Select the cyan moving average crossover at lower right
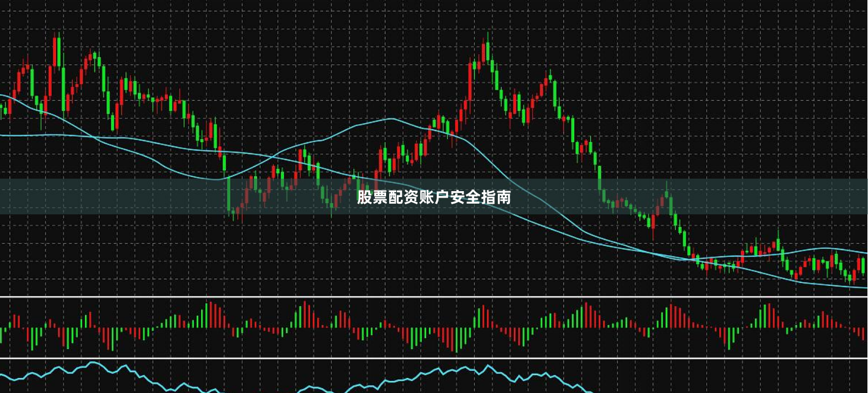The height and width of the screenshot is (393, 868). [693, 259]
